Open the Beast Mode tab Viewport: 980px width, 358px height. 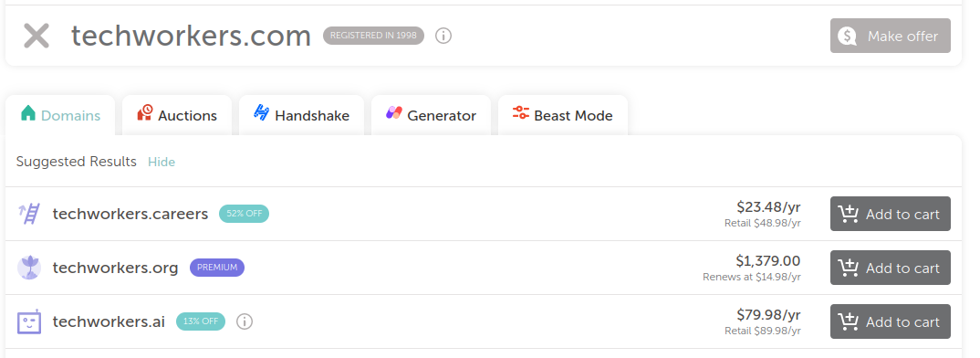[562, 115]
